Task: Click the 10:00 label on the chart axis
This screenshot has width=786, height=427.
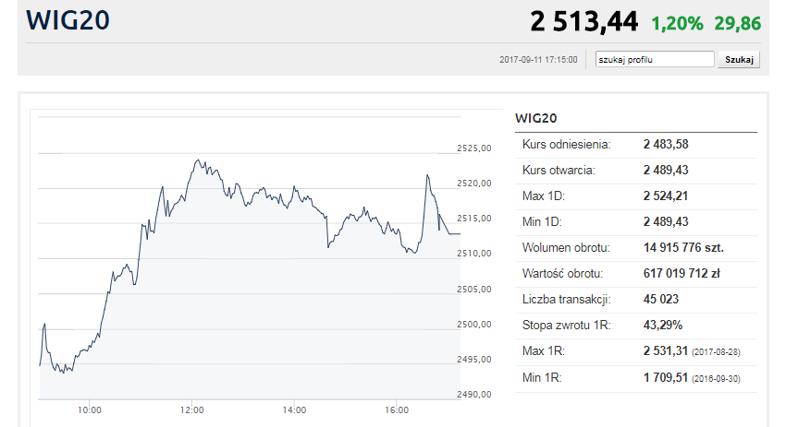Action: tap(89, 410)
